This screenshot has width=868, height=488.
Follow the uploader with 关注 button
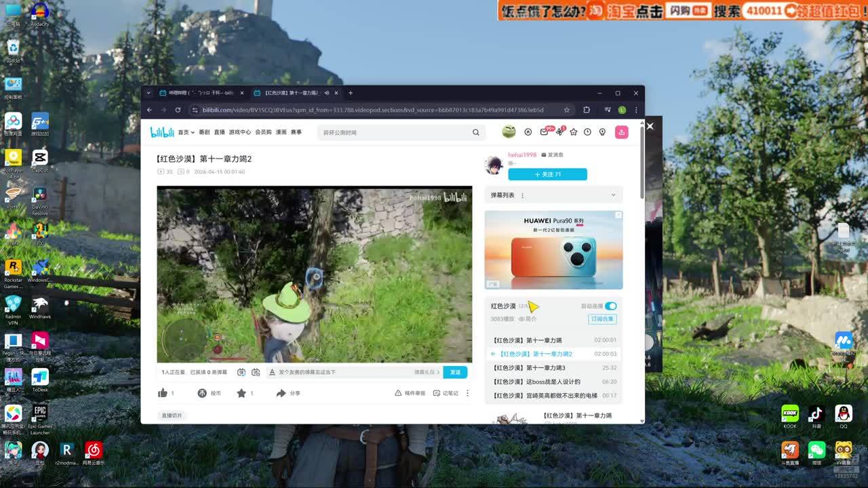tap(547, 174)
